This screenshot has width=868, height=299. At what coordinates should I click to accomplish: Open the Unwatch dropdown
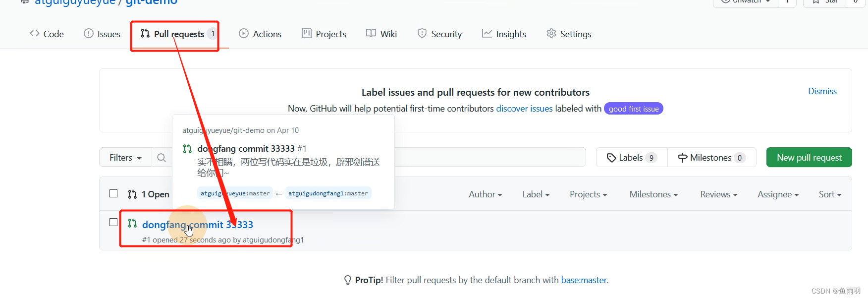(745, 2)
